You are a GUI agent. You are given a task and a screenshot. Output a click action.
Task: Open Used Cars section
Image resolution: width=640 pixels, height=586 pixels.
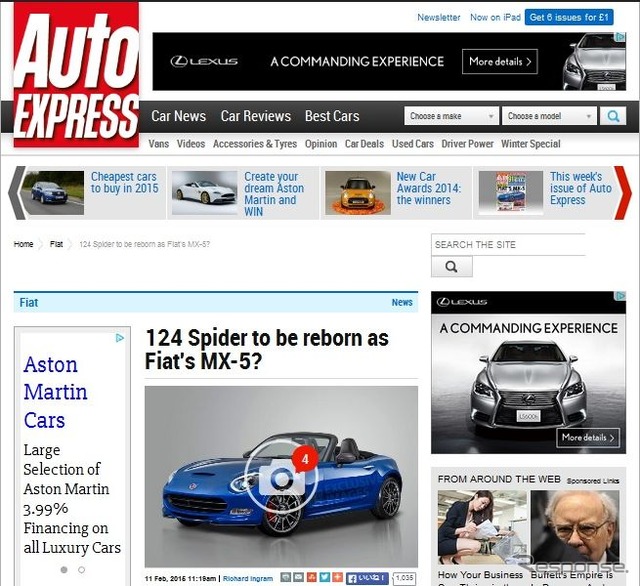(413, 144)
